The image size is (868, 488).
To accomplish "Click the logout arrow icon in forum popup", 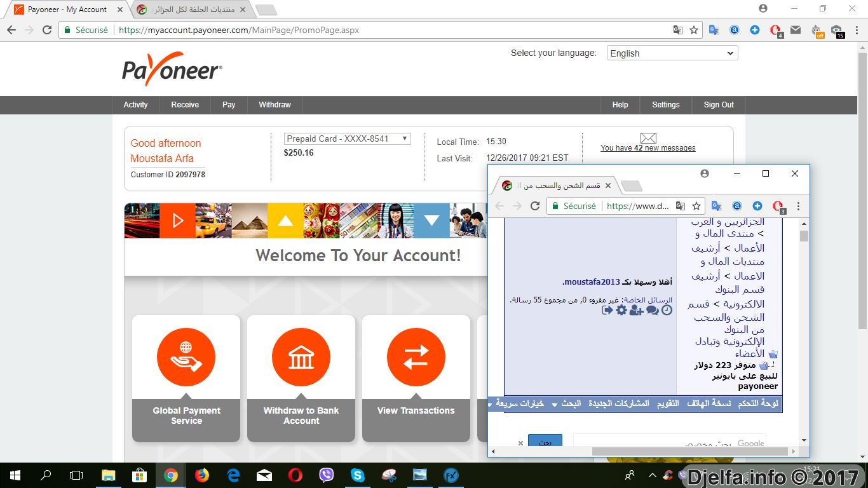I will [x=607, y=310].
